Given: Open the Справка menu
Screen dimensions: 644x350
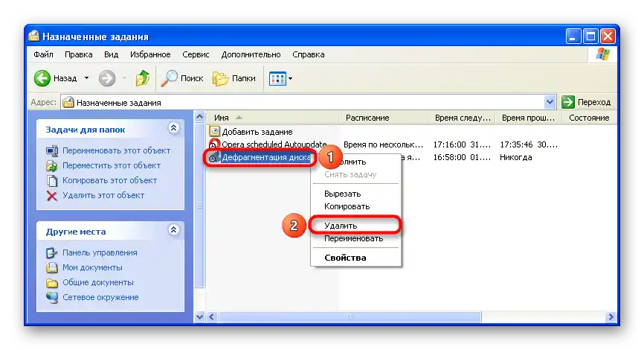Looking at the screenshot, I should [x=309, y=54].
